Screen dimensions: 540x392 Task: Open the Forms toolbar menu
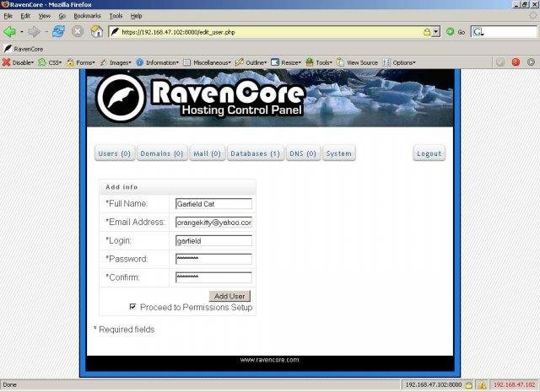coord(81,62)
